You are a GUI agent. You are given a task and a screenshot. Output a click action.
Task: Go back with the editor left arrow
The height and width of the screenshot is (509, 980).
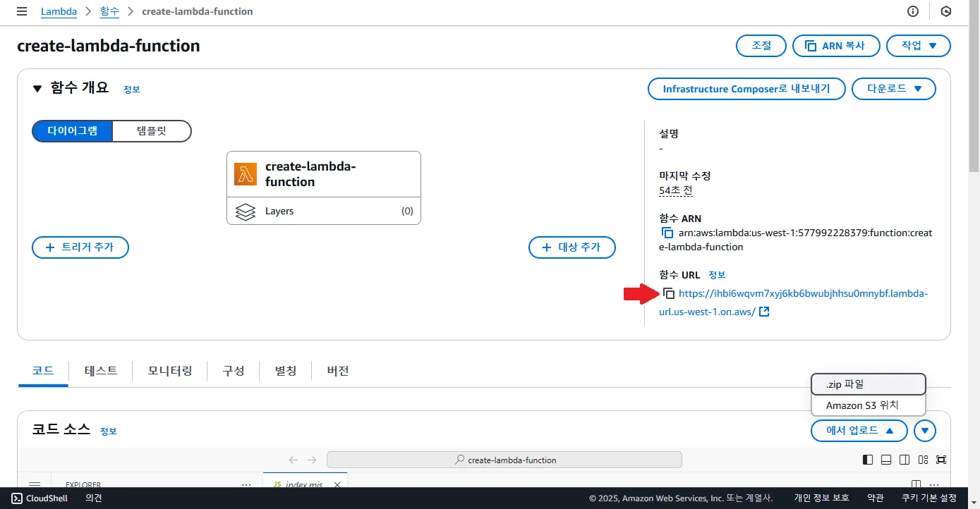pos(294,460)
